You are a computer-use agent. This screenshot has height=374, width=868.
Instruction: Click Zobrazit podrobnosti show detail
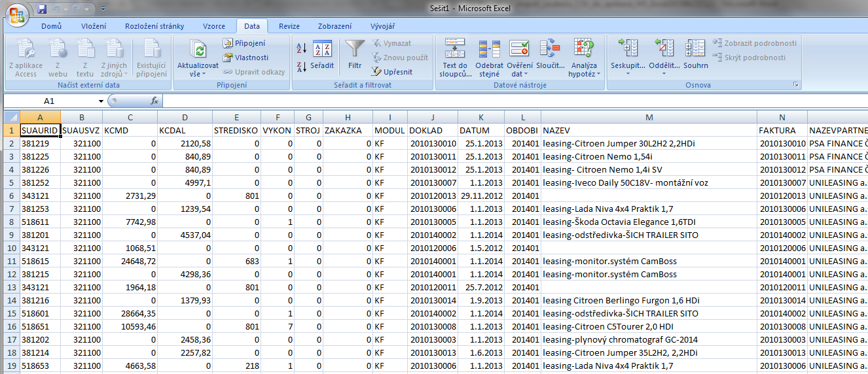(x=755, y=43)
